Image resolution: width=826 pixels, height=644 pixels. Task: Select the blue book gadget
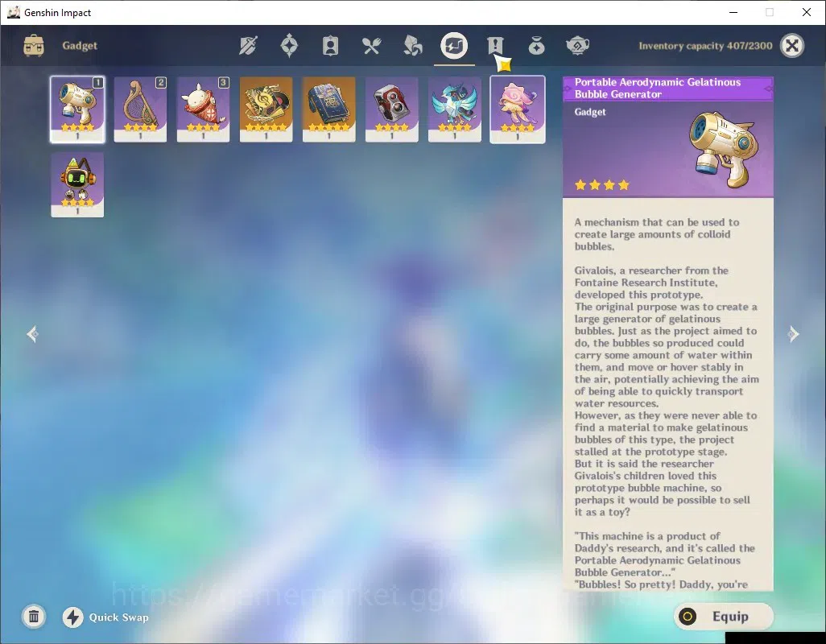[x=328, y=109]
